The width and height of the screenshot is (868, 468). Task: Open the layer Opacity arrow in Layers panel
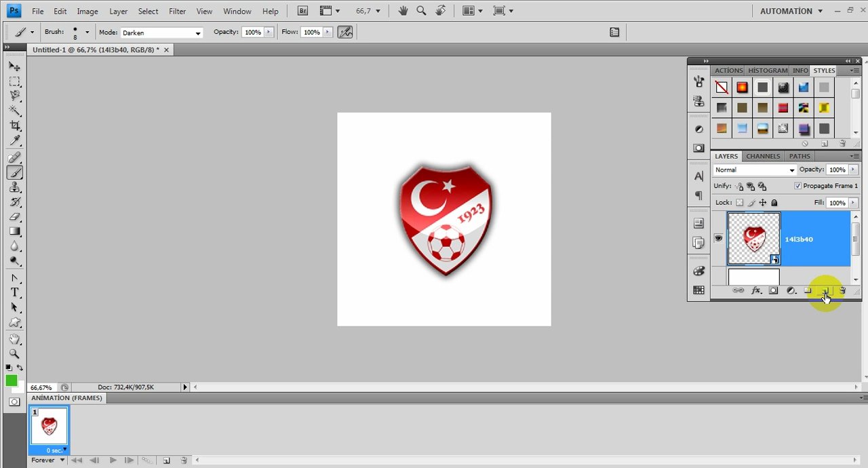coord(853,170)
